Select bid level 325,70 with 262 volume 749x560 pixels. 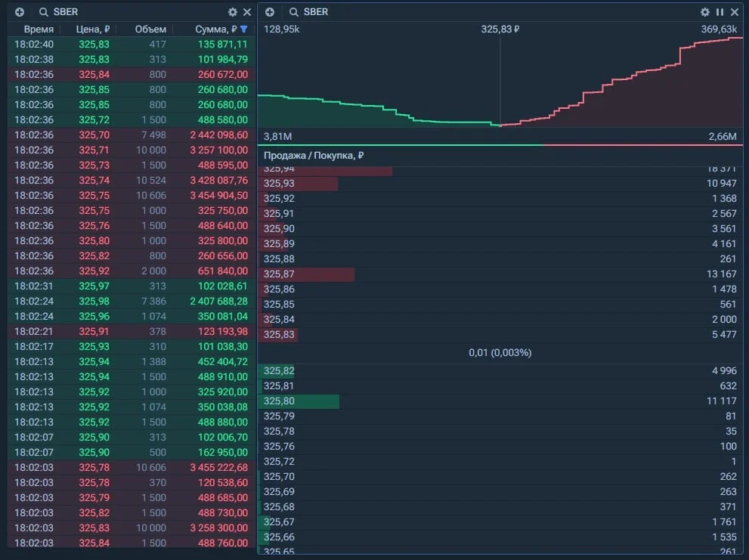click(500, 477)
